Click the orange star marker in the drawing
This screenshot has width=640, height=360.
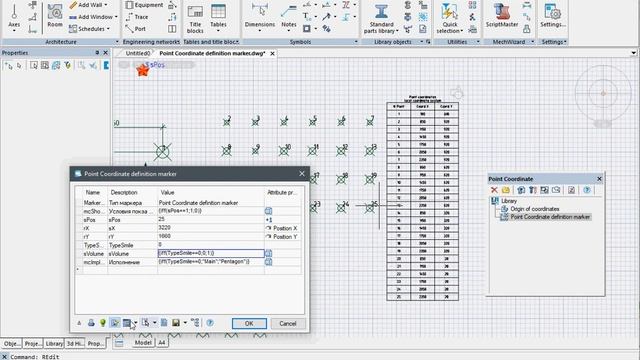(x=143, y=71)
